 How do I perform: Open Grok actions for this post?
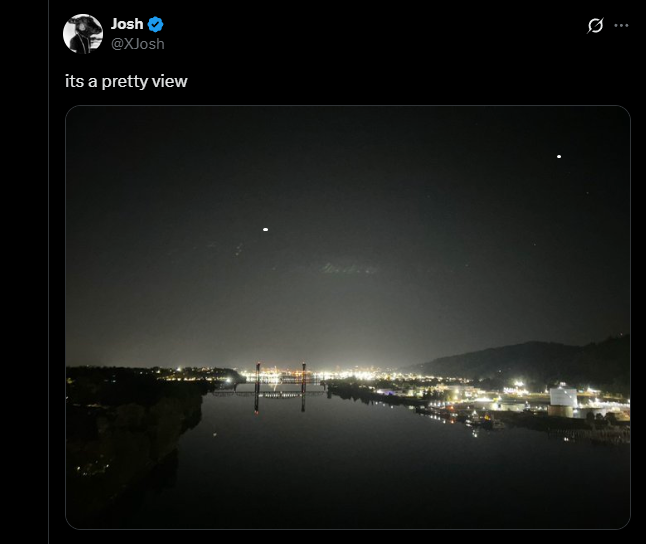595,25
